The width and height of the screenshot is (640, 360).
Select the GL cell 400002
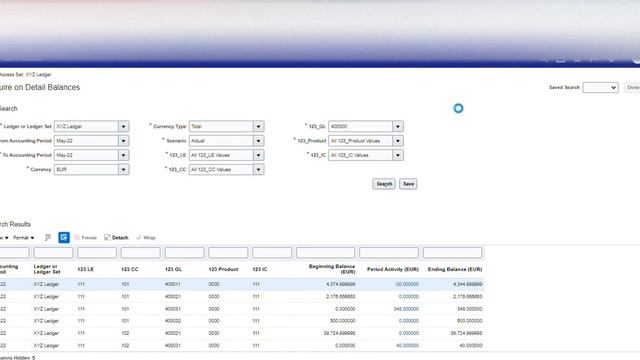173,321
